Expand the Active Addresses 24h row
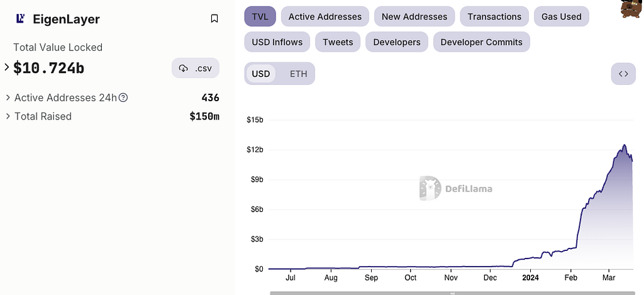The height and width of the screenshot is (295, 644). (x=8, y=97)
